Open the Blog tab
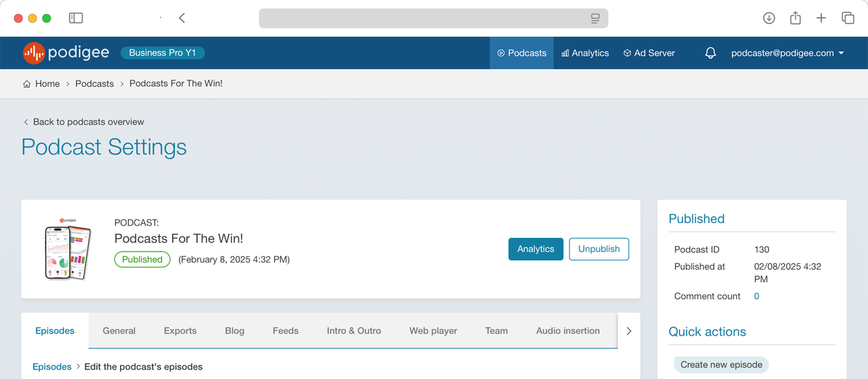The image size is (868, 379). pyautogui.click(x=234, y=331)
